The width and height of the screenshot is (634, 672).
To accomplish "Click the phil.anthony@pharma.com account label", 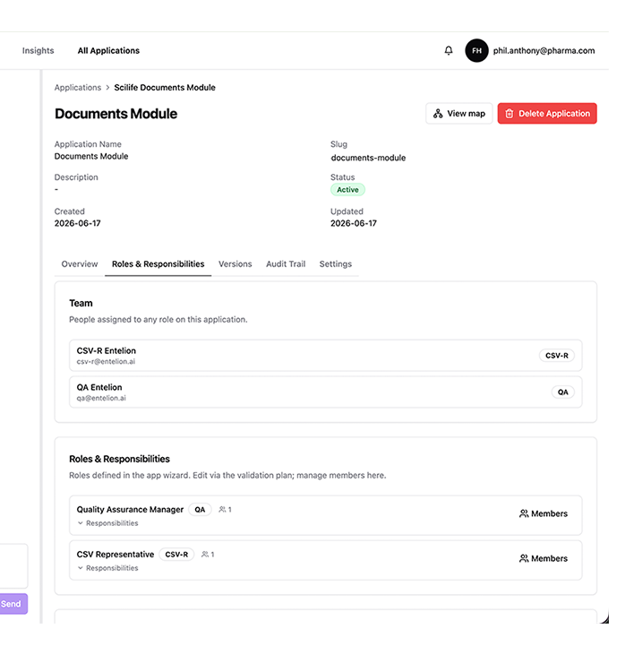I will 544,50.
